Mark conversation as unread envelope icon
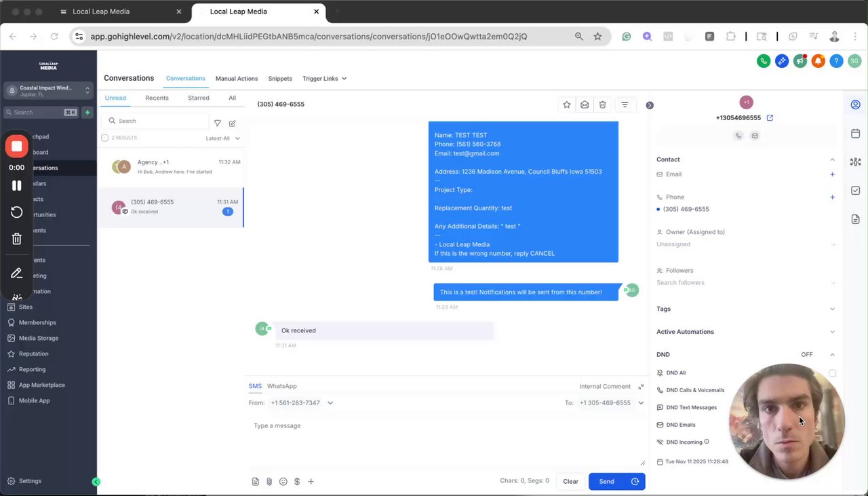868x496 pixels. click(x=585, y=104)
